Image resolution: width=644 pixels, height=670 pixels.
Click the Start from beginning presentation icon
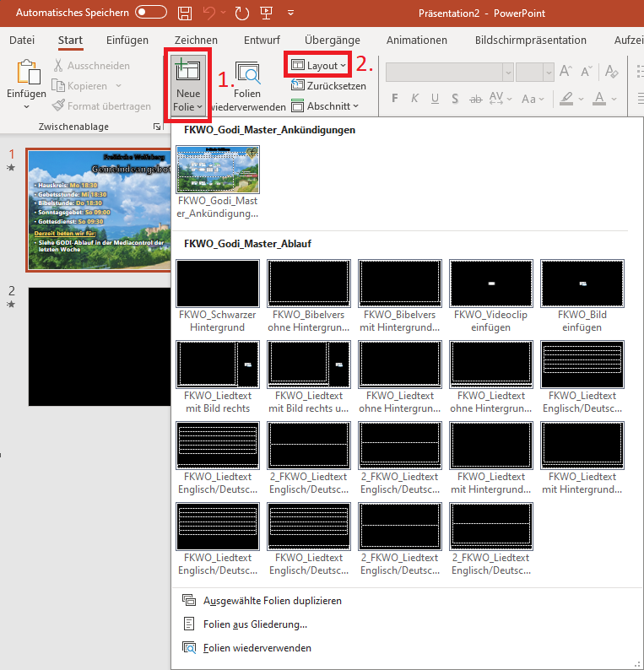coord(267,14)
